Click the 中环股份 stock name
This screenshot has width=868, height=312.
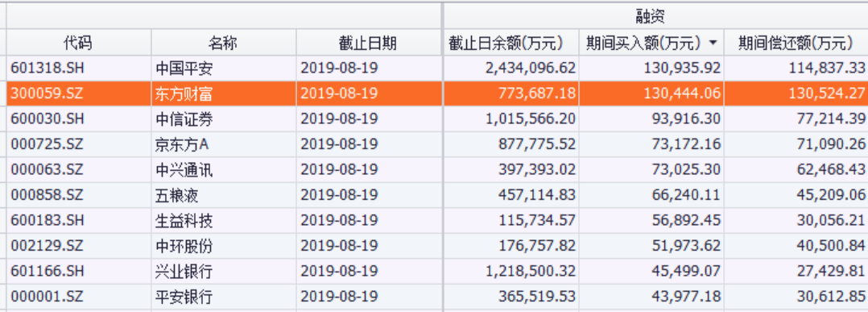pos(184,246)
